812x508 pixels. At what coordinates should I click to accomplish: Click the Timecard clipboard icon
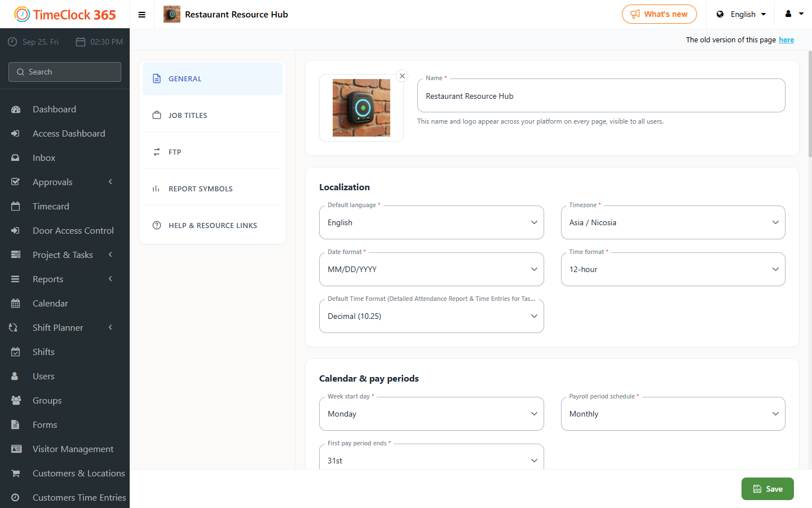16,207
